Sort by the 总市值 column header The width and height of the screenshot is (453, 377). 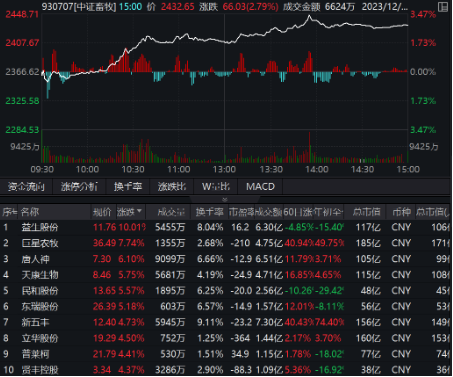[x=366, y=212]
